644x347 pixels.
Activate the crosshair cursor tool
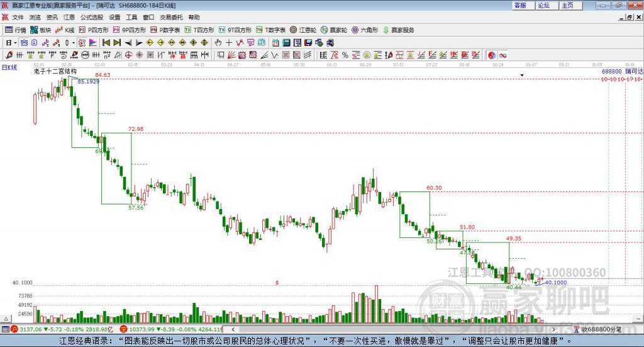pyautogui.click(x=229, y=43)
